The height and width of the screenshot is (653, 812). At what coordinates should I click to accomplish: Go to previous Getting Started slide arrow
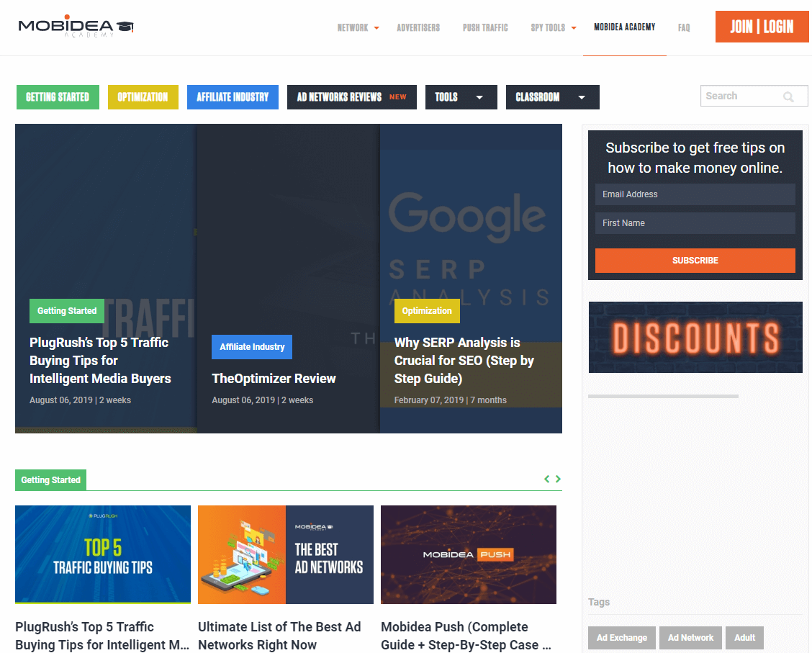[546, 479]
